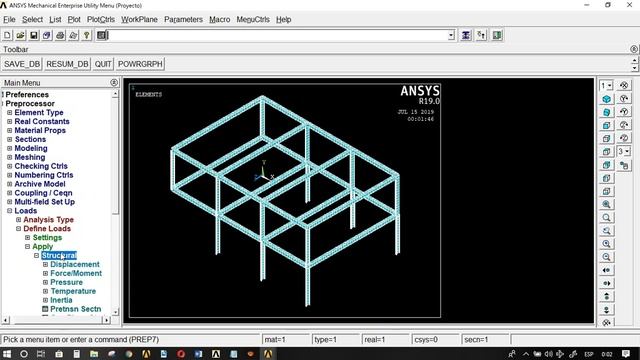
Task: Click the command prompt icon beside input box
Action: [x=102, y=36]
